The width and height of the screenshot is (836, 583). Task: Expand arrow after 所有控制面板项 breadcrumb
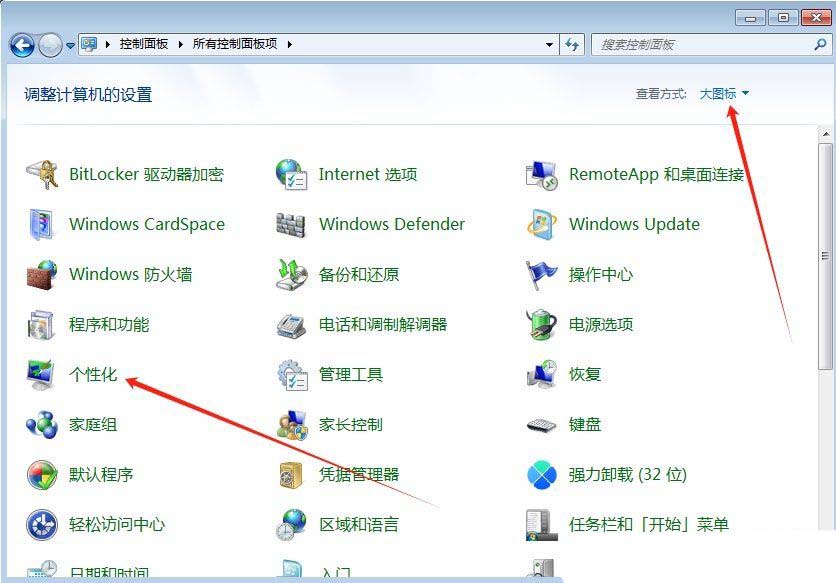pos(290,44)
